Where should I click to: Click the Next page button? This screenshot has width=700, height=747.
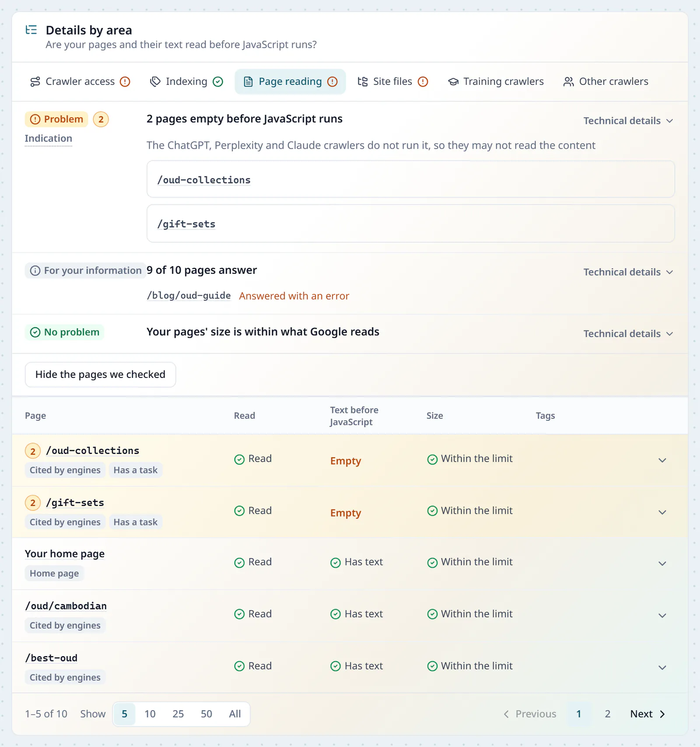pos(648,714)
